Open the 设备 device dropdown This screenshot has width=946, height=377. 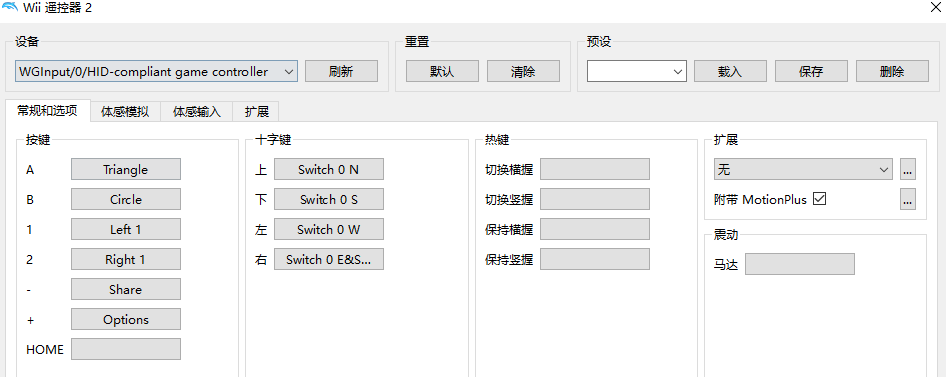pyautogui.click(x=156, y=71)
